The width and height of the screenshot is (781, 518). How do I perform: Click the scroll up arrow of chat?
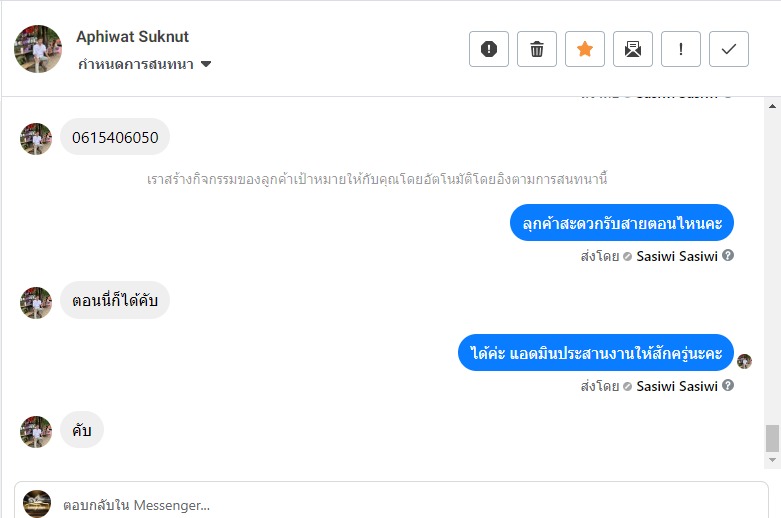pyautogui.click(x=772, y=105)
